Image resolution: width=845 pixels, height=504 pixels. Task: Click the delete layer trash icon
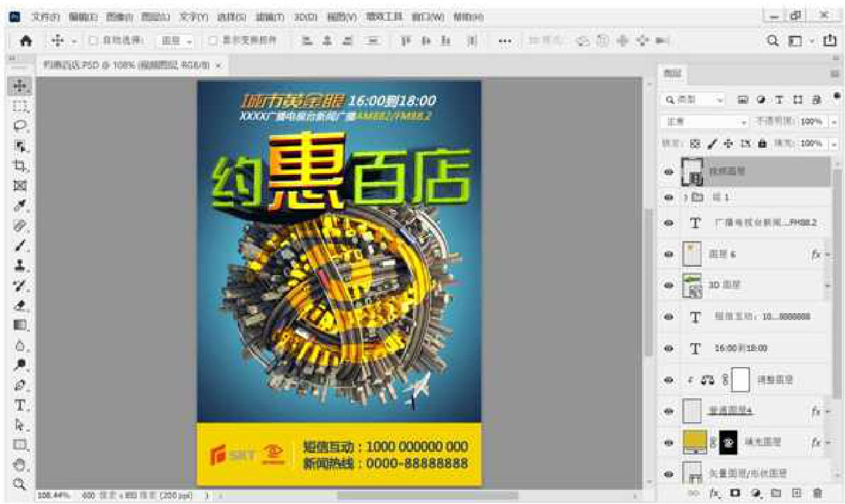[x=818, y=493]
